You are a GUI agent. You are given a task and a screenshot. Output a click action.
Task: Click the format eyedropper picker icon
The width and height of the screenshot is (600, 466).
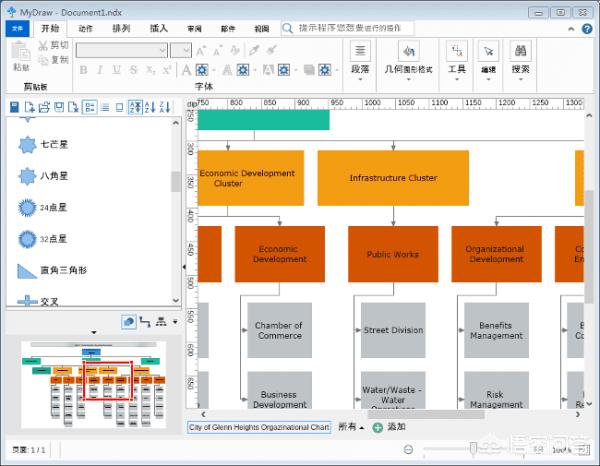[254, 51]
